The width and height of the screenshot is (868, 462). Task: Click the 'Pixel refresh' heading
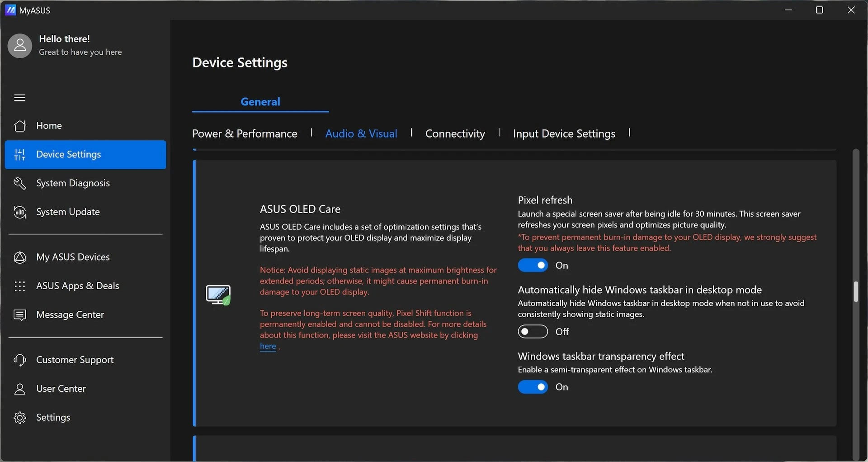click(545, 200)
